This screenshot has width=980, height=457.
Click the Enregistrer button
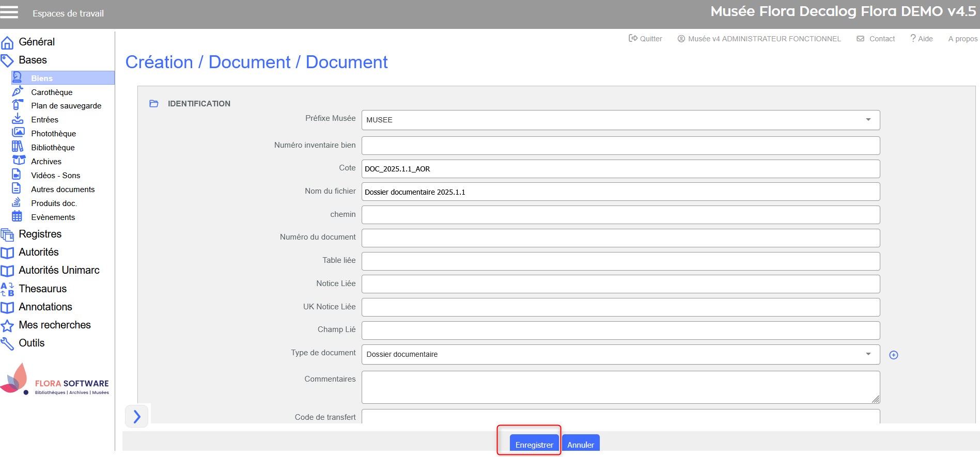(534, 444)
